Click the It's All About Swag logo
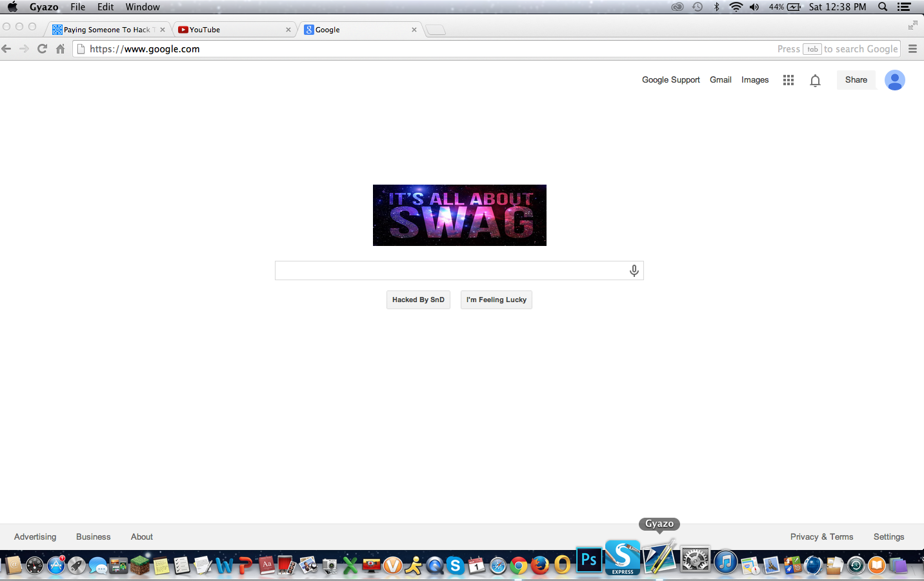The image size is (924, 581). coord(459,215)
